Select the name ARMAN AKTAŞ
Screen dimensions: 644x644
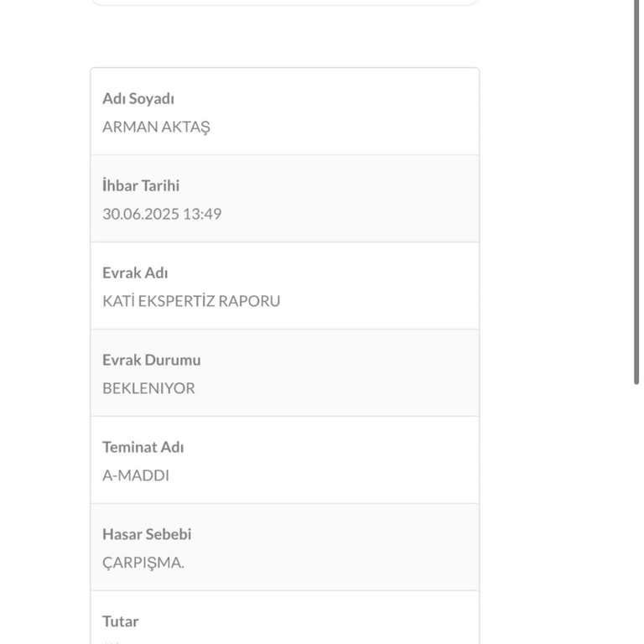click(156, 127)
